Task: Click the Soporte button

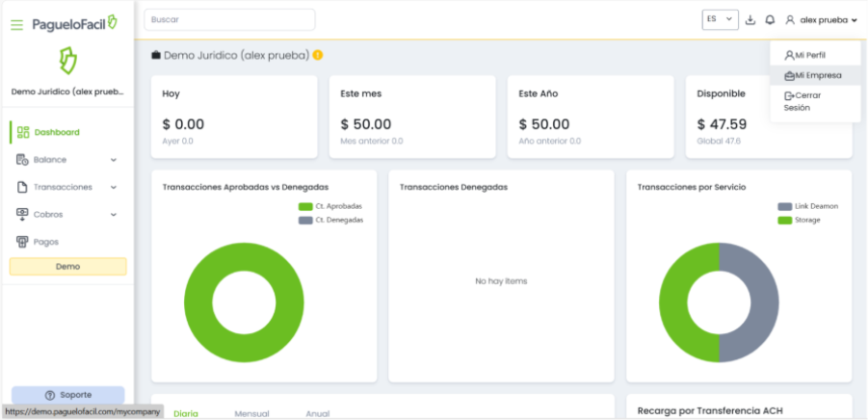Action: 67,395
